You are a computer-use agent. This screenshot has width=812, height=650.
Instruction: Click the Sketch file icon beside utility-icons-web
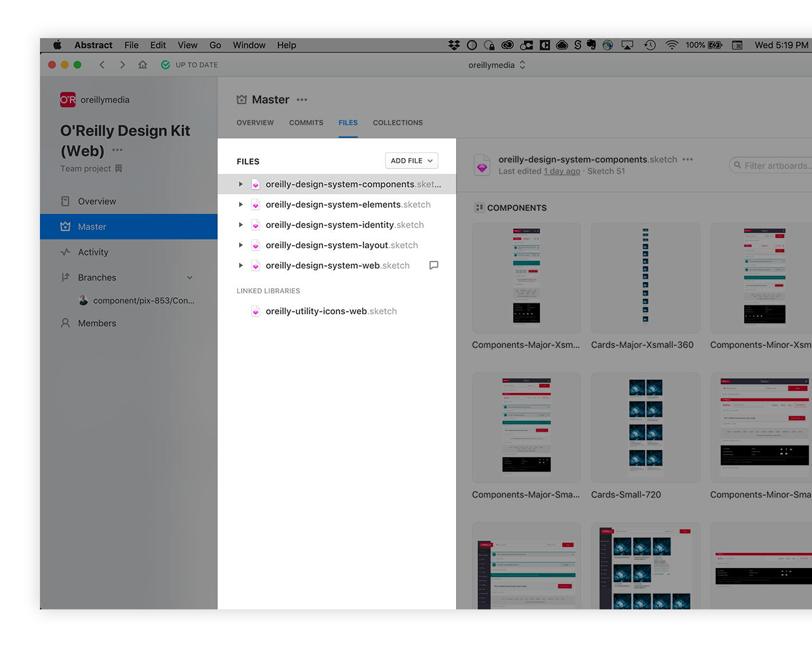pos(256,311)
